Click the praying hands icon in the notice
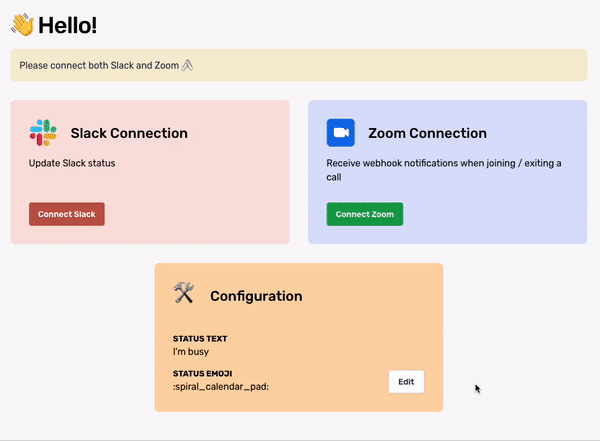Viewport: 600px width, 441px height. pyautogui.click(x=187, y=65)
